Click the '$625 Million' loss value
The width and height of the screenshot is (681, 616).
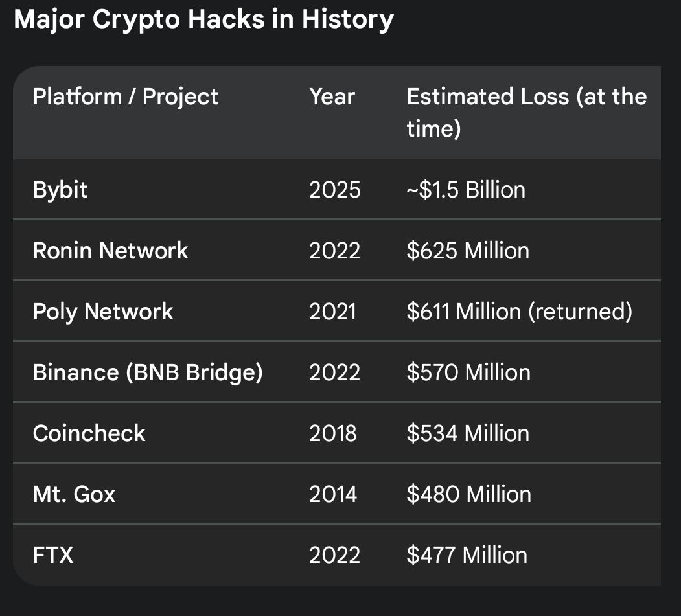click(468, 251)
